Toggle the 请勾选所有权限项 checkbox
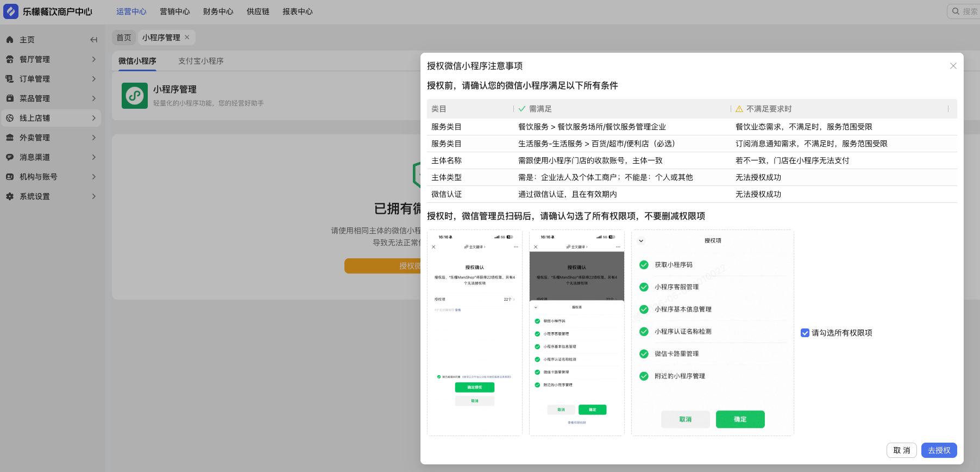 tap(805, 333)
